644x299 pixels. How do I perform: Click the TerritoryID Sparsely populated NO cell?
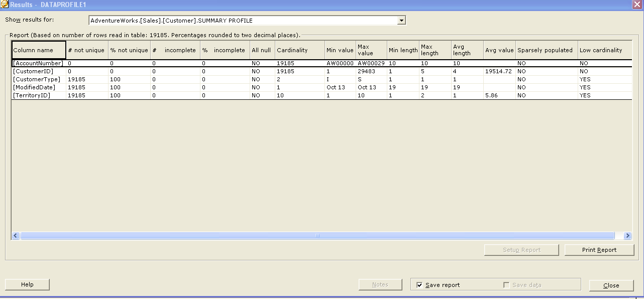coord(547,95)
